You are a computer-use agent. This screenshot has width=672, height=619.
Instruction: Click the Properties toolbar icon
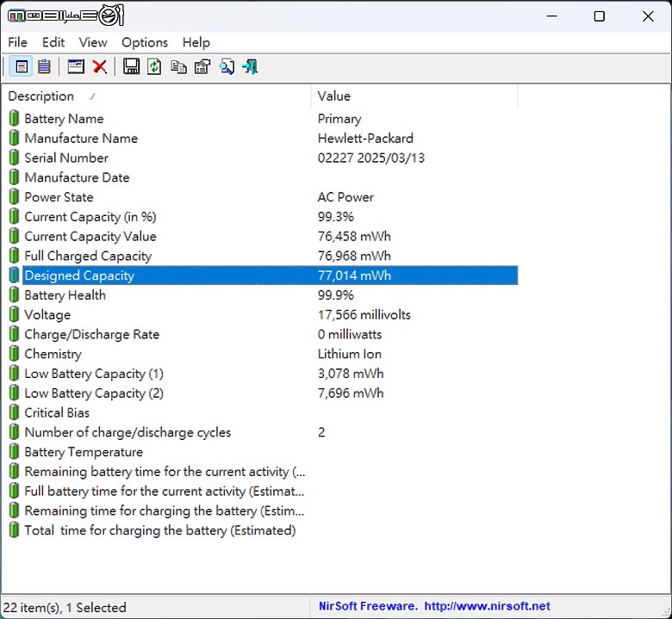pos(202,66)
